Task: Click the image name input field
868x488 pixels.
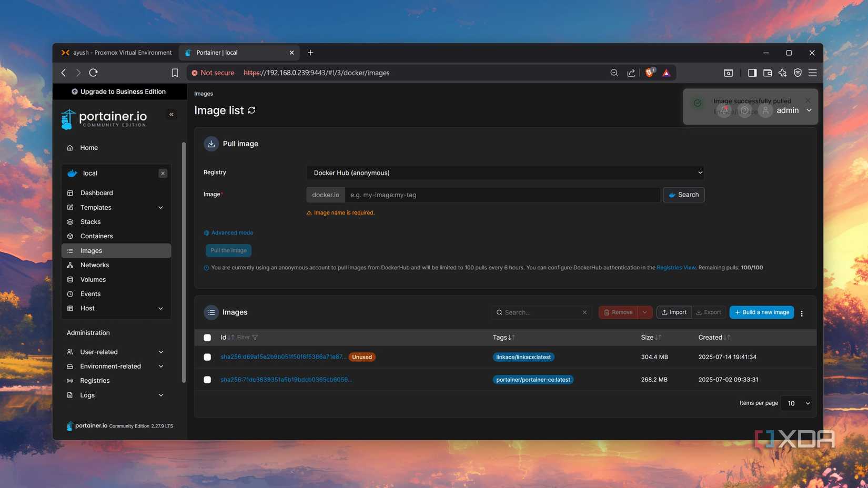Action: [502, 195]
